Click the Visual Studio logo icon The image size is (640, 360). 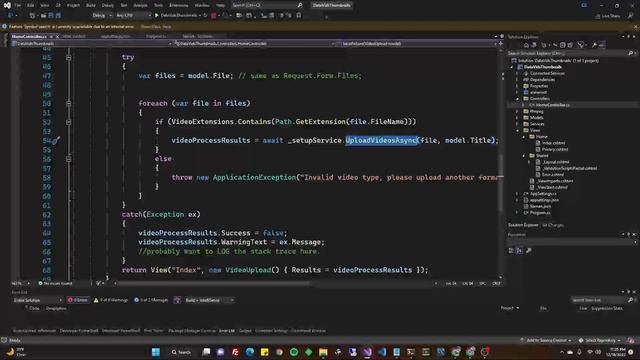point(7,5)
